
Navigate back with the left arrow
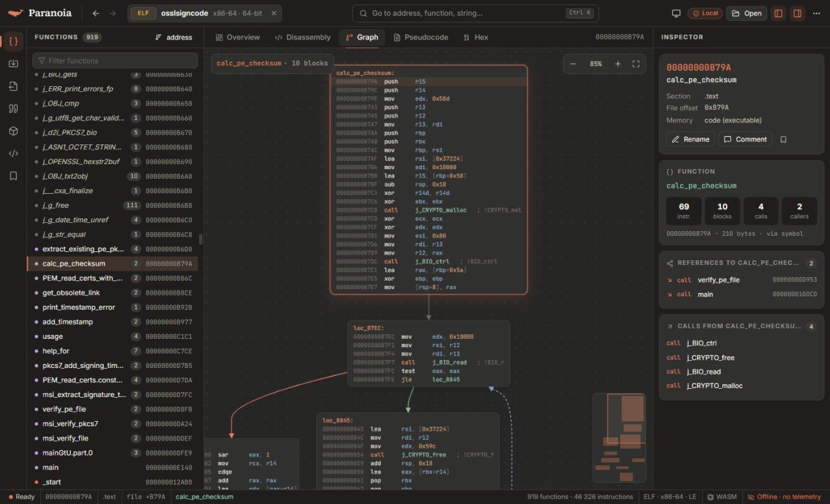96,13
